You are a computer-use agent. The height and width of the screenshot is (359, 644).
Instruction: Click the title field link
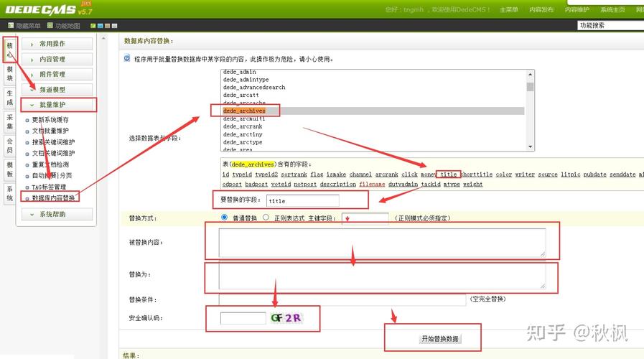pos(449,174)
